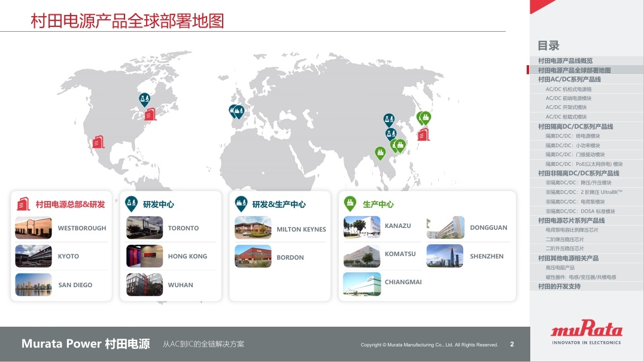This screenshot has height=362, width=644.
Task: Click the Chiangmai plant thumbnail
Action: (x=362, y=284)
